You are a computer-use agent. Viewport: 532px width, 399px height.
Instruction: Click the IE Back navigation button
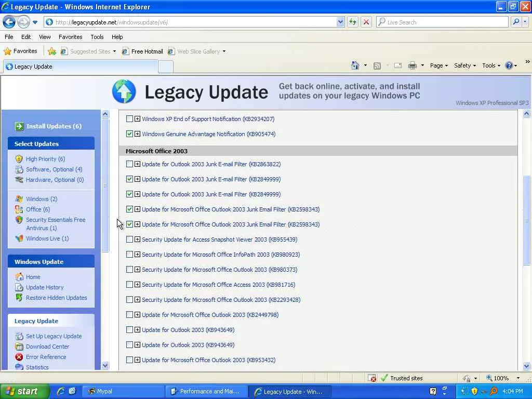9,22
